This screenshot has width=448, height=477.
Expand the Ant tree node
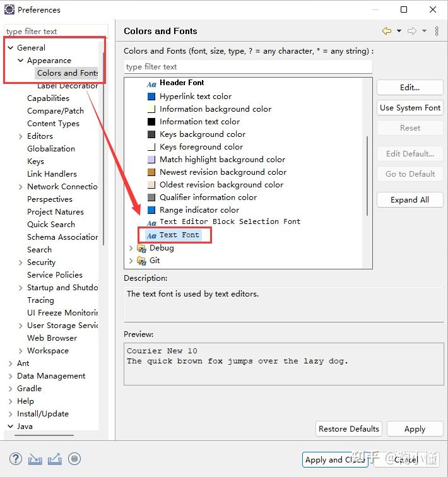pyautogui.click(x=10, y=363)
